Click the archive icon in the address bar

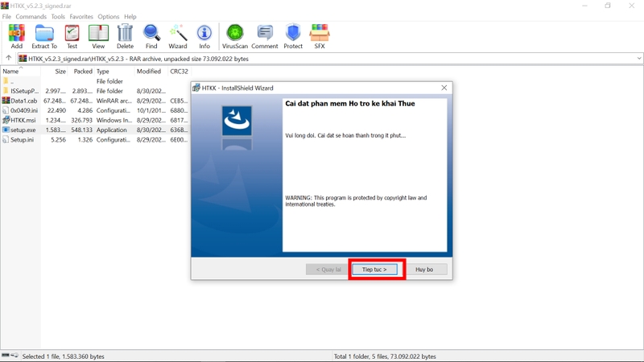[23, 59]
